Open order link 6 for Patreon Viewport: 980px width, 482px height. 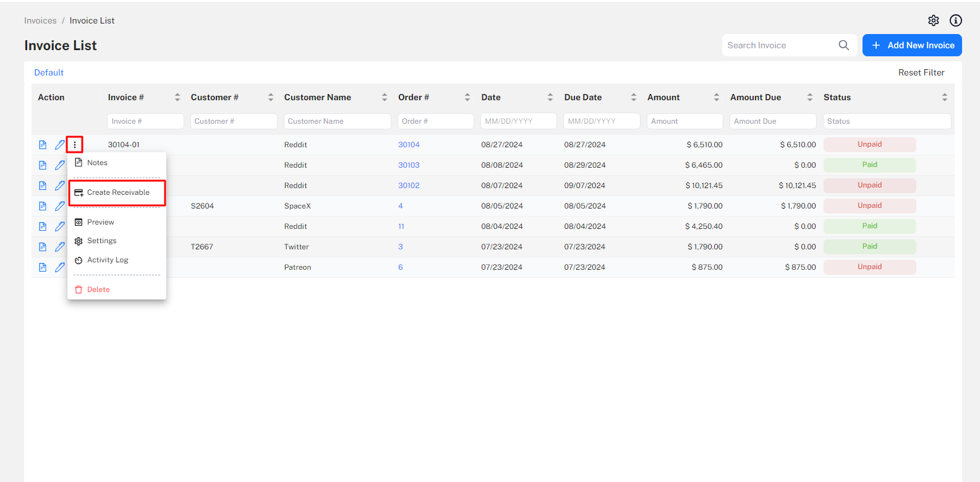pyautogui.click(x=401, y=267)
